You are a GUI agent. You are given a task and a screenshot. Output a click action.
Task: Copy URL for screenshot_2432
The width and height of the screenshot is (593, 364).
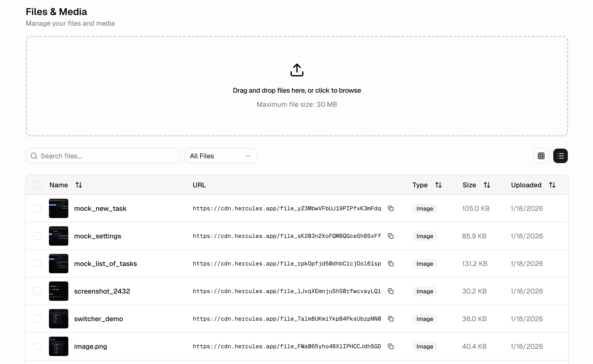(390, 291)
